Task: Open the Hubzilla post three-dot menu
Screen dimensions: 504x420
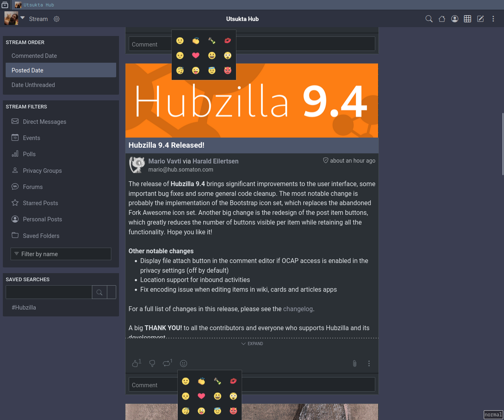Action: pyautogui.click(x=369, y=363)
